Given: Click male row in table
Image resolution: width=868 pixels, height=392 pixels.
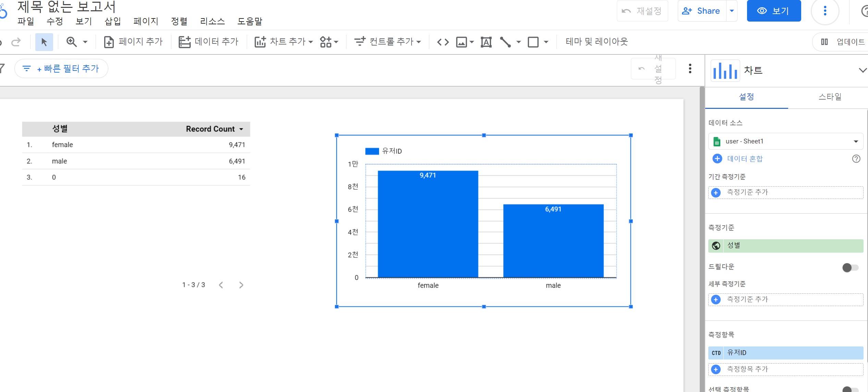Looking at the screenshot, I should pos(136,161).
